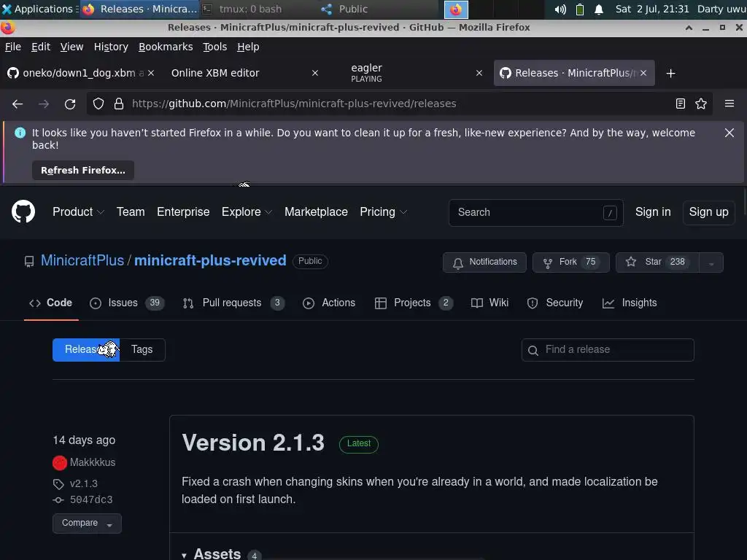Collapse the Assets section

coord(212,553)
